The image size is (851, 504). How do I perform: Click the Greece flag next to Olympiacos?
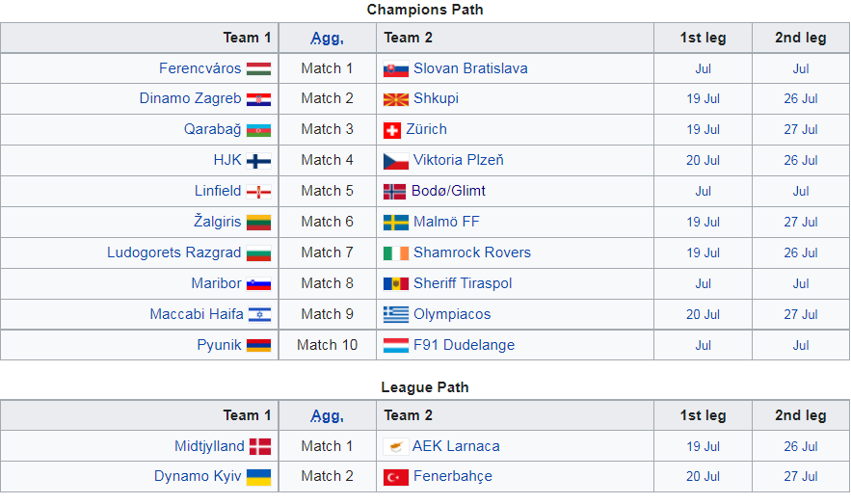coord(395,315)
